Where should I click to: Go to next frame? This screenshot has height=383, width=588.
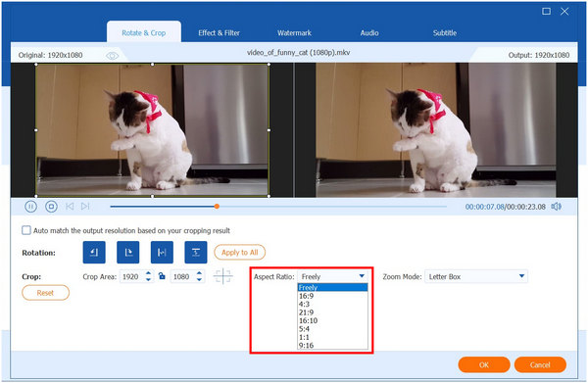click(x=85, y=206)
